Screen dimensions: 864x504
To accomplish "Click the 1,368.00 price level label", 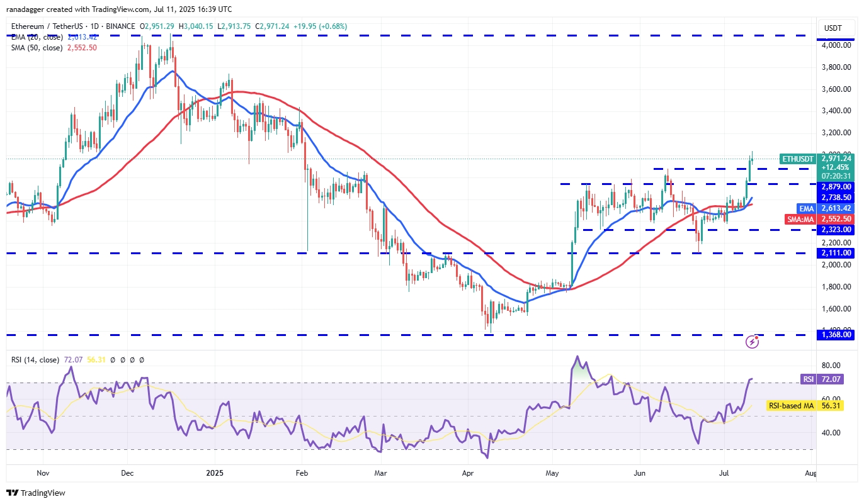I will pos(835,335).
